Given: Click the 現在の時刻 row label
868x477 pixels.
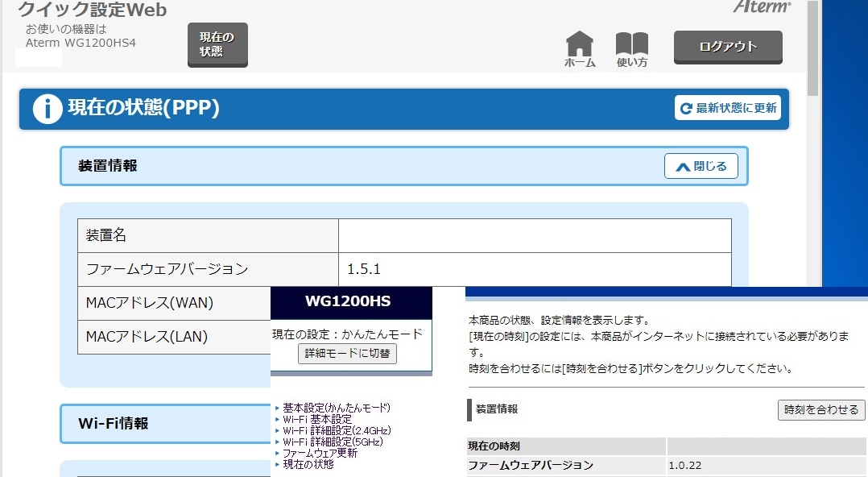Looking at the screenshot, I should tap(494, 446).
